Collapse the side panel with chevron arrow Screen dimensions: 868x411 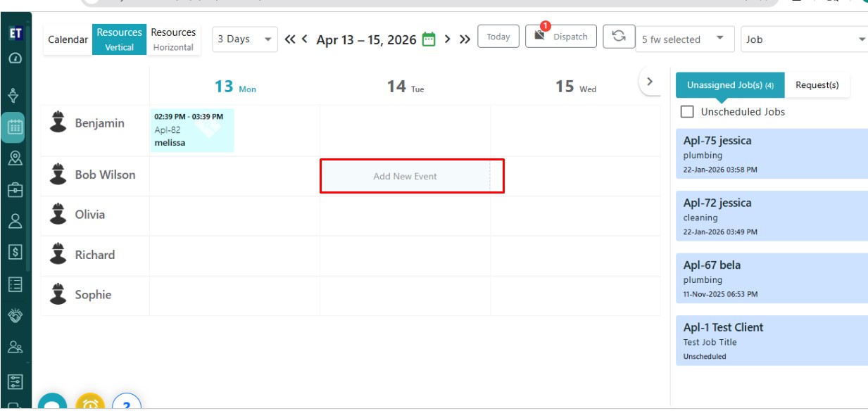pyautogui.click(x=650, y=82)
